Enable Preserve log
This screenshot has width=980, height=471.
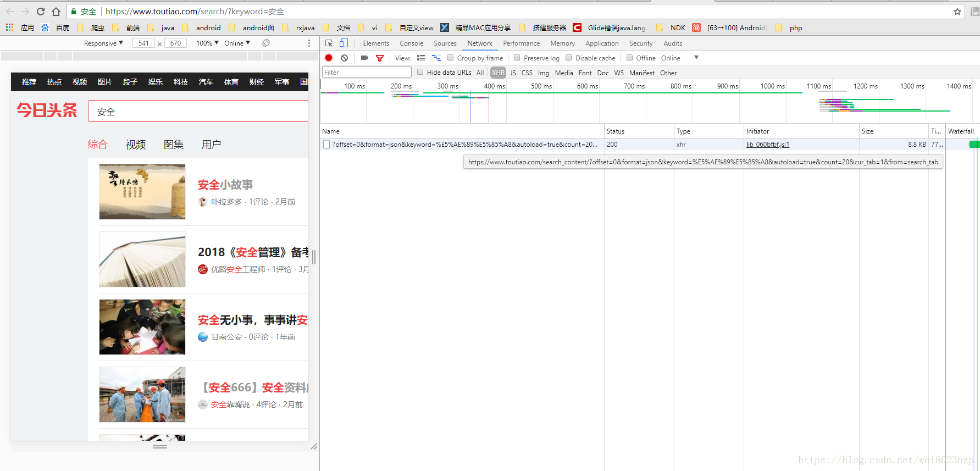[517, 58]
